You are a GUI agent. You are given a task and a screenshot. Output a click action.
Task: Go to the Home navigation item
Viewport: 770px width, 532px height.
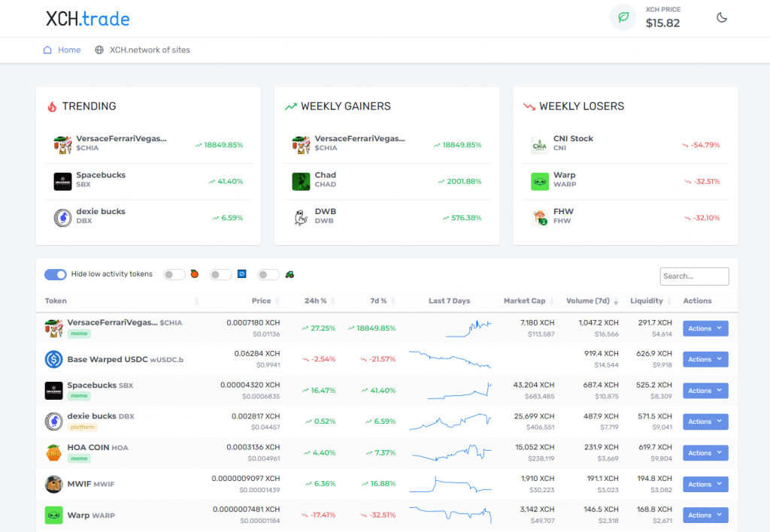point(67,50)
